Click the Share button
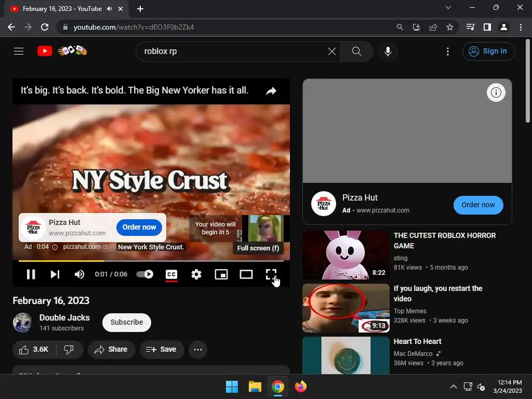 111,350
